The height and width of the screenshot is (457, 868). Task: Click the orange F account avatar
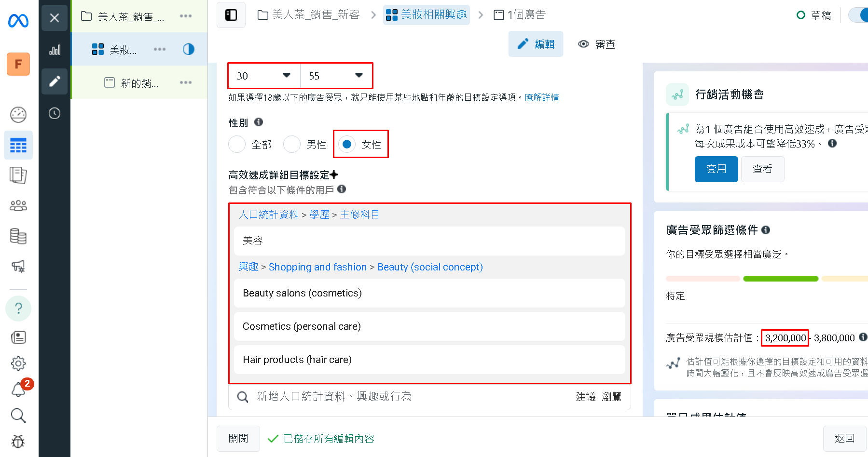coord(18,64)
